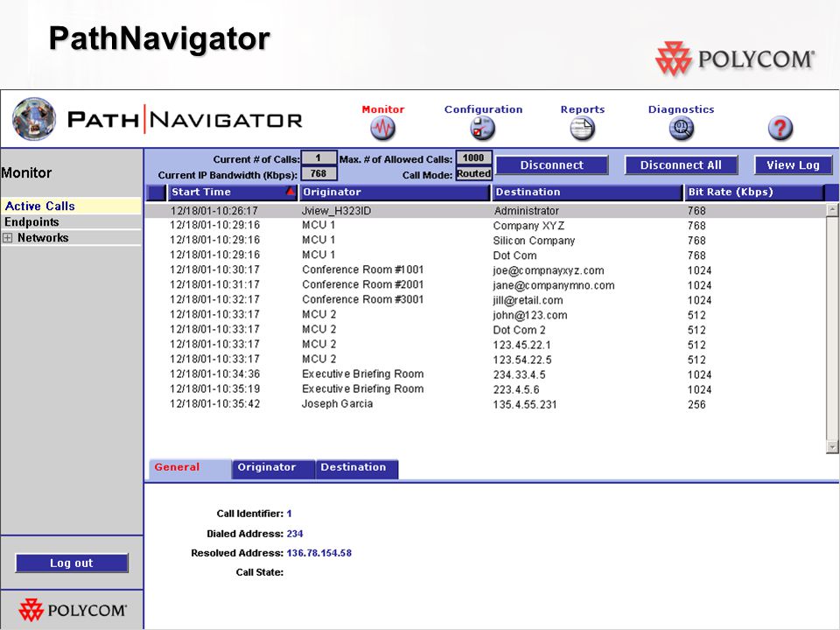Select the call to john@123.com

tap(486, 315)
